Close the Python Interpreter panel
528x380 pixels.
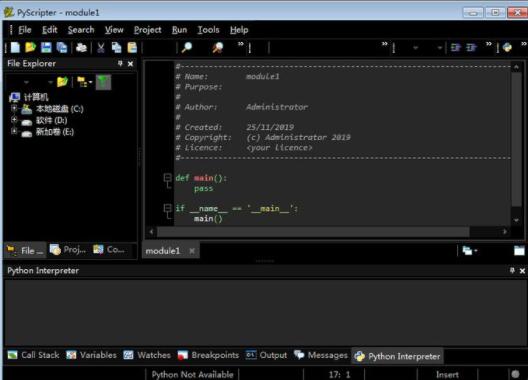point(522,271)
